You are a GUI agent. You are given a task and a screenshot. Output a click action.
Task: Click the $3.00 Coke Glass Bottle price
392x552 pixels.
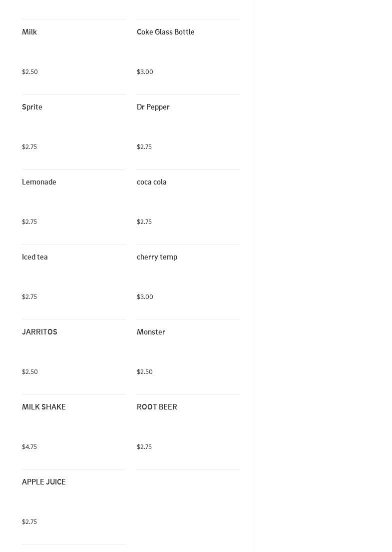[145, 72]
